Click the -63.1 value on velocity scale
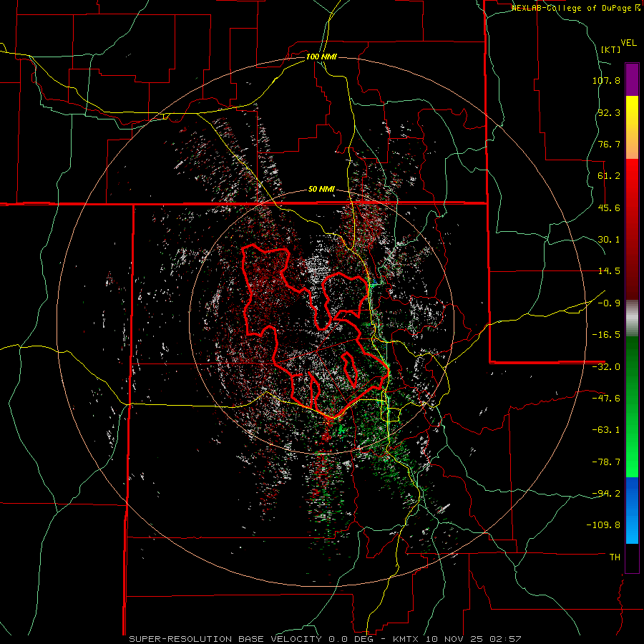Screen dimensions: 644x644 [x=606, y=430]
